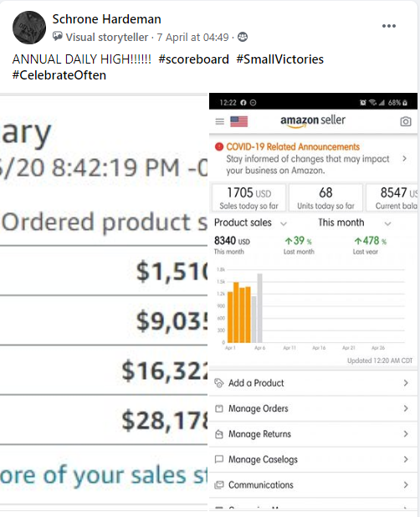Open the Amazon Seller hamburger menu

[x=219, y=121]
